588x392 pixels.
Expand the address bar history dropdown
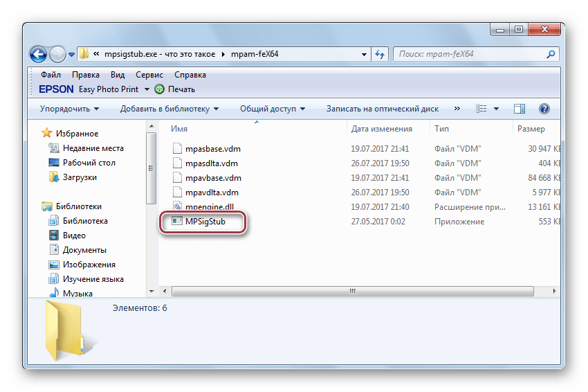point(364,55)
